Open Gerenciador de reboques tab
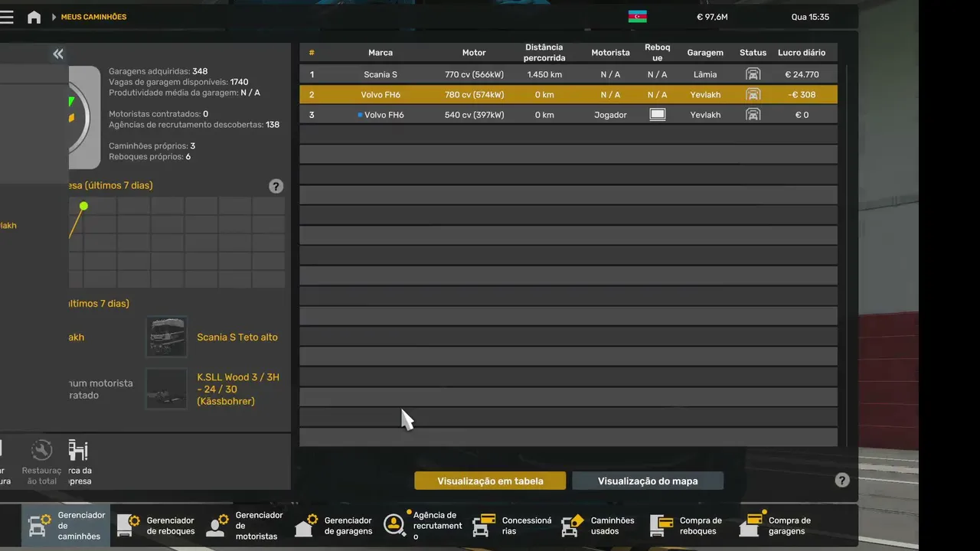Image resolution: width=980 pixels, height=551 pixels. pyautogui.click(x=155, y=526)
